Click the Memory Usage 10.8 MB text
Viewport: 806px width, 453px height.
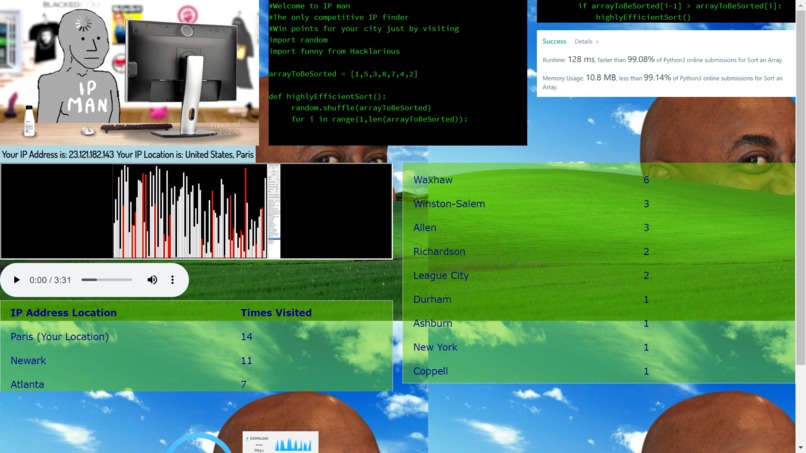[x=663, y=82]
